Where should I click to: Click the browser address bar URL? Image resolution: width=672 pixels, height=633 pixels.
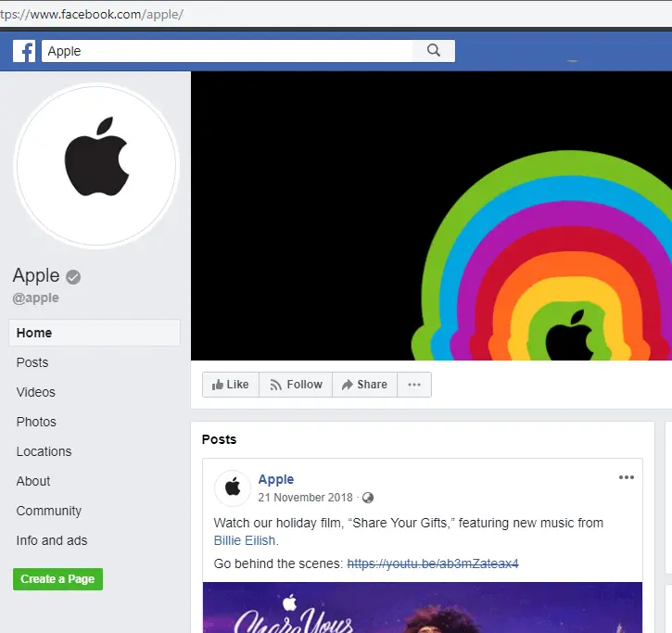pyautogui.click(x=91, y=14)
